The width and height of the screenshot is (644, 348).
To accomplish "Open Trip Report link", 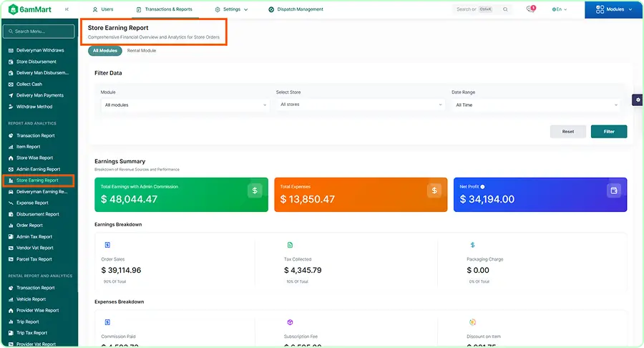I will [x=27, y=322].
